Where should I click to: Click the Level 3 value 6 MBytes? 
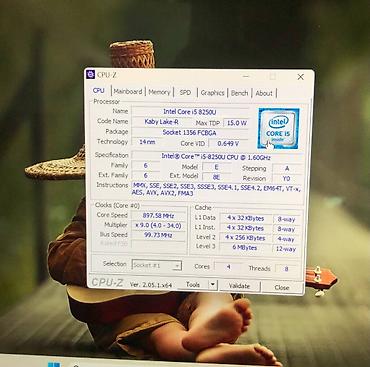coord(245,248)
